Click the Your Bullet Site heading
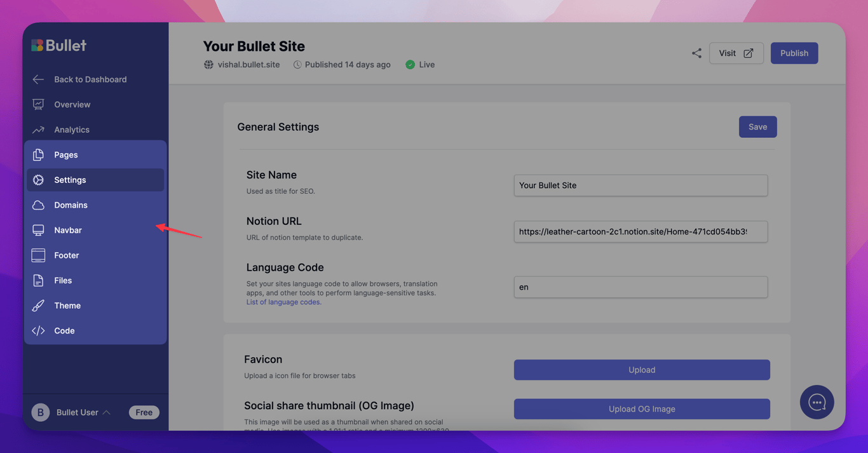 (x=254, y=46)
